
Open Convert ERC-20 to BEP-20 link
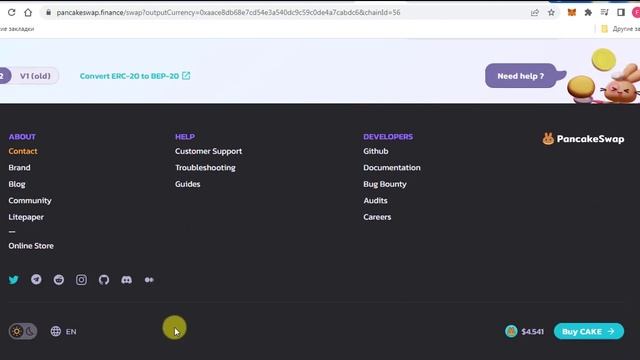click(x=135, y=76)
